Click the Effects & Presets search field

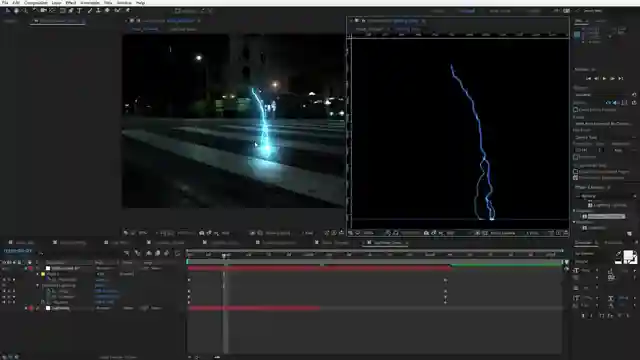tap(606, 196)
